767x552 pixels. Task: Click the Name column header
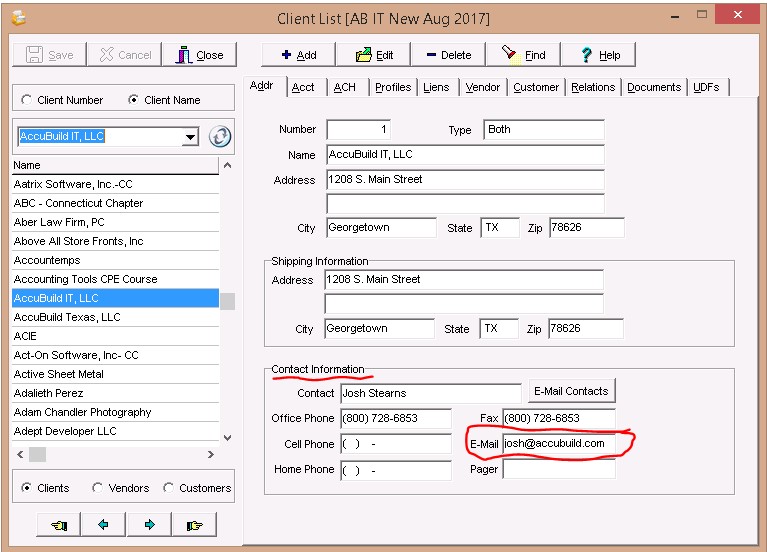(x=115, y=165)
